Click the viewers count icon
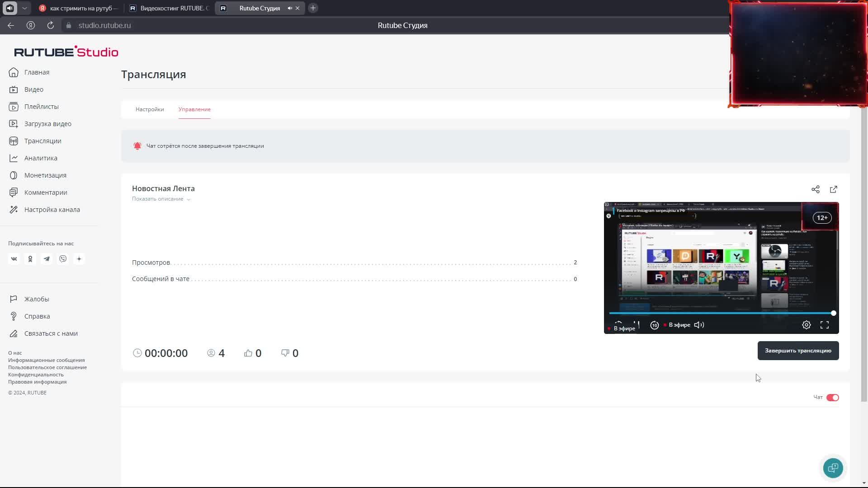This screenshot has width=868, height=488. coord(211,353)
